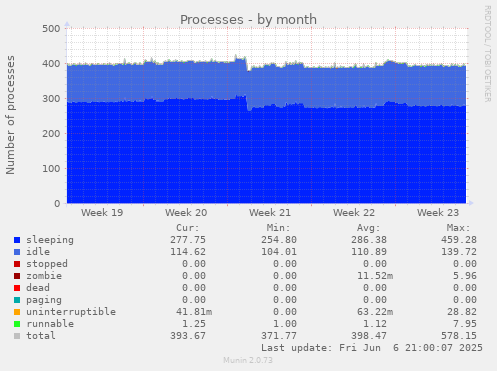Click the '200' y-axis tick label

click(x=51, y=134)
